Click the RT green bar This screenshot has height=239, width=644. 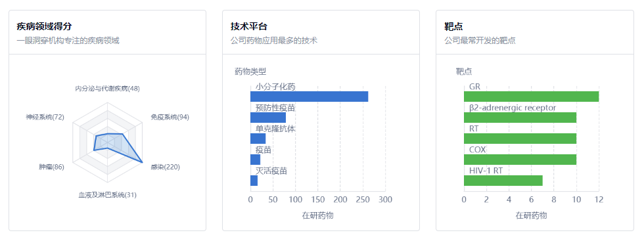(x=520, y=139)
